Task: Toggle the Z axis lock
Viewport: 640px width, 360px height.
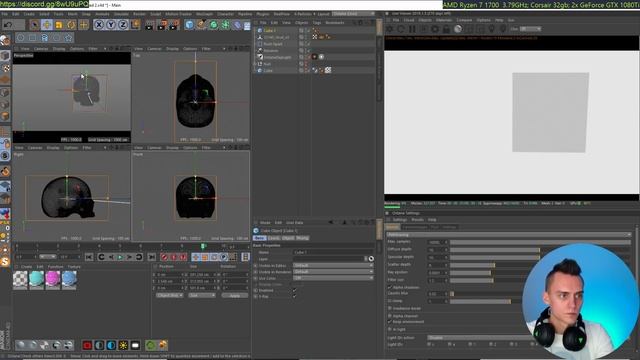Action: pyautogui.click(x=123, y=25)
